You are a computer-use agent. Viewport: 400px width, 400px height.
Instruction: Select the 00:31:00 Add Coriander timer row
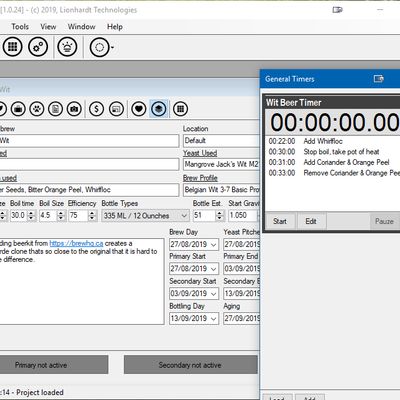pyautogui.click(x=332, y=163)
